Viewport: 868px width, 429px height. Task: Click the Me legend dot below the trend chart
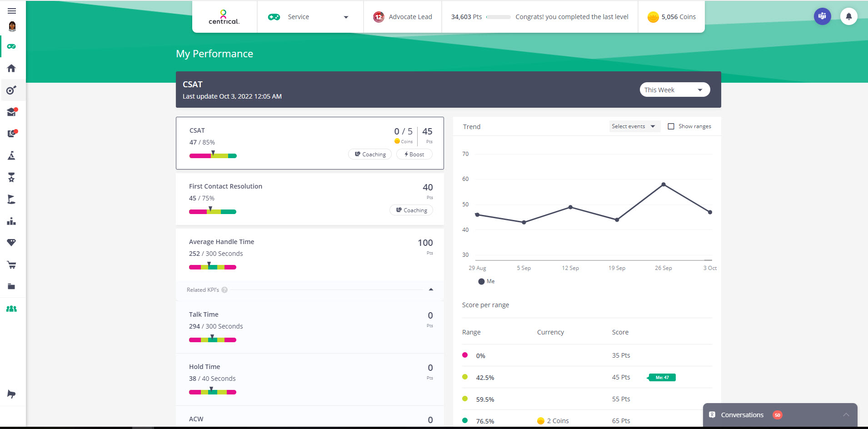[481, 281]
